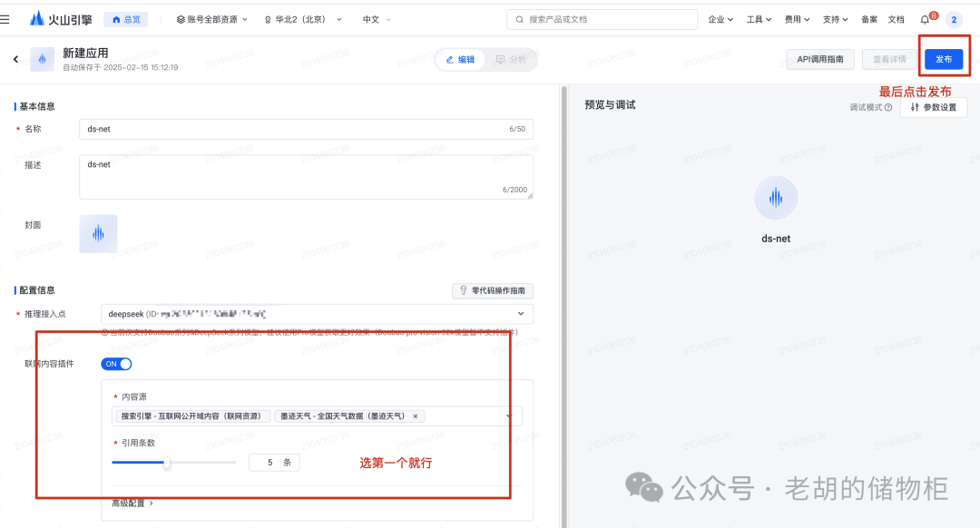Open the notification bell

coord(926,19)
